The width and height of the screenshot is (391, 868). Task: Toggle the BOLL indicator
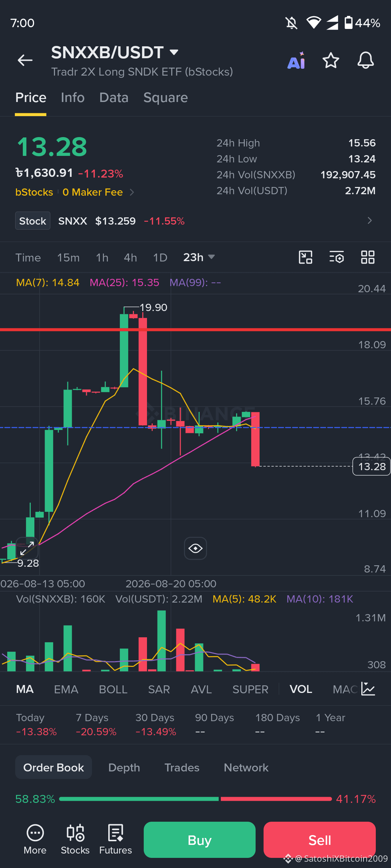(113, 689)
